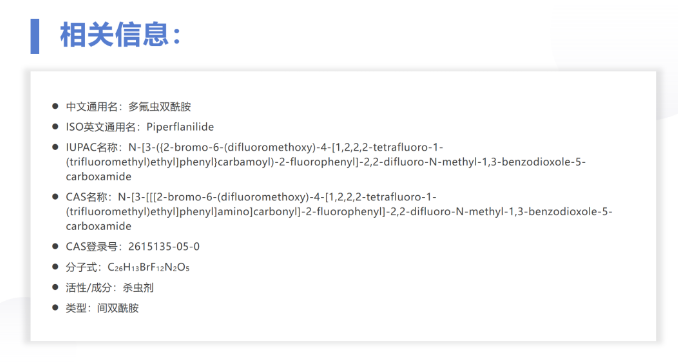Click the 类型 label

coord(76,308)
